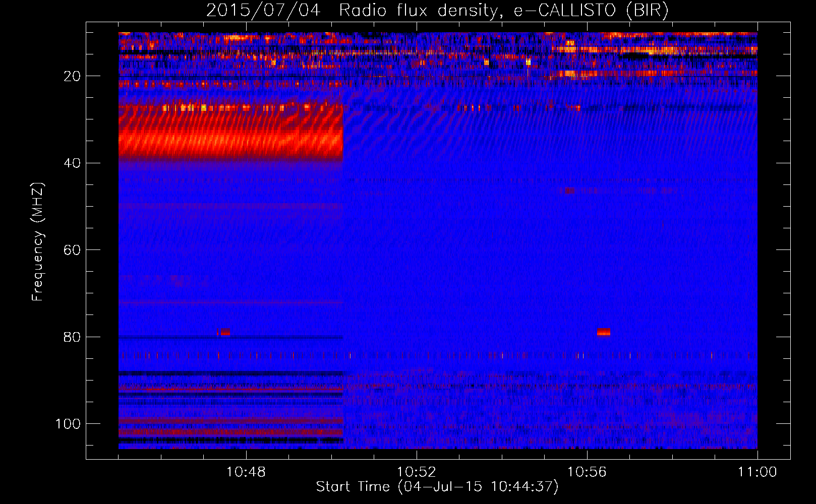Click the '60' frequency tick label
Image resolution: width=816 pixels, height=504 pixels.
73,250
